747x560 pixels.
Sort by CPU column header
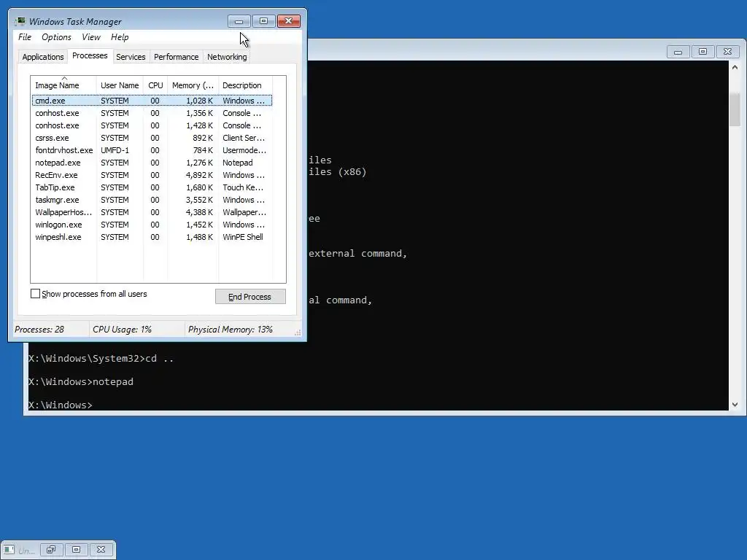click(155, 85)
